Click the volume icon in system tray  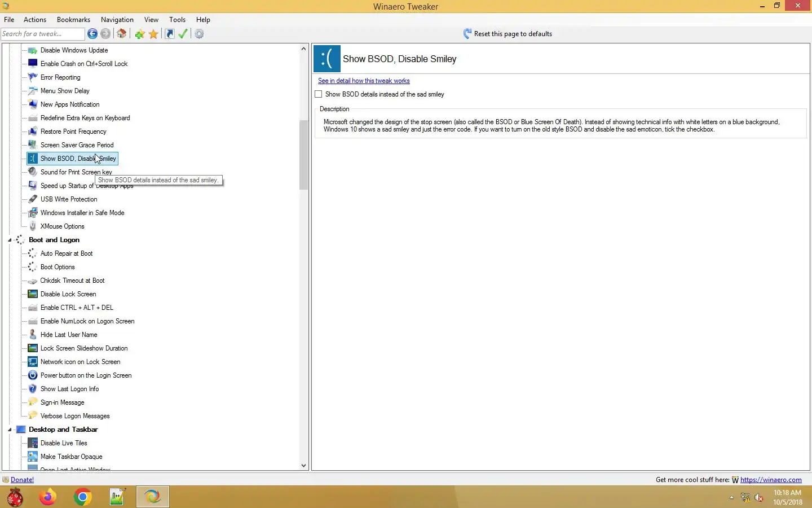(x=759, y=497)
